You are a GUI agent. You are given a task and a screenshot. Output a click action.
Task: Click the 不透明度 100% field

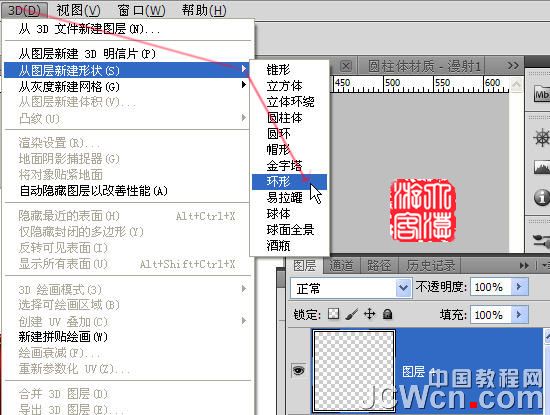click(x=491, y=287)
